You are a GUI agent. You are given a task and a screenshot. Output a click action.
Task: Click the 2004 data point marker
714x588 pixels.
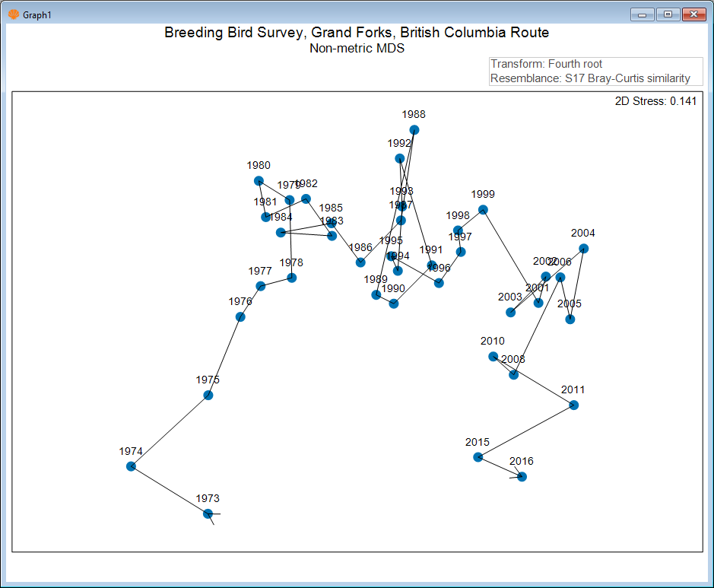[583, 249]
